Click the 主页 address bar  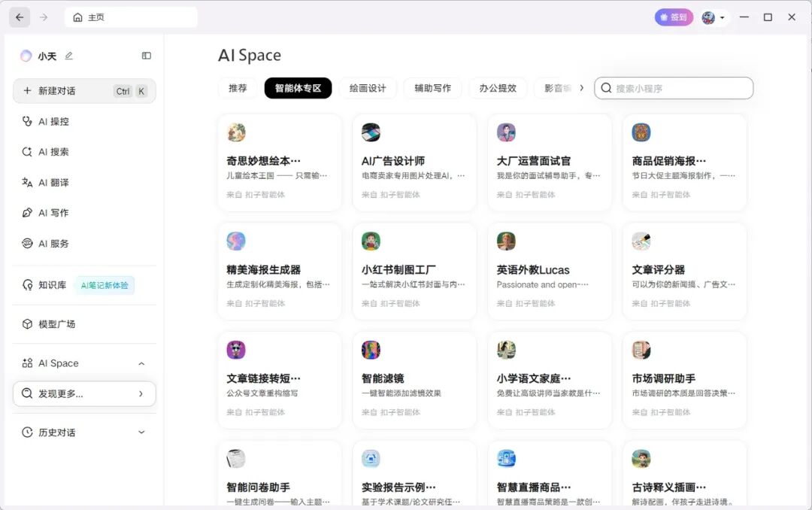(x=131, y=17)
